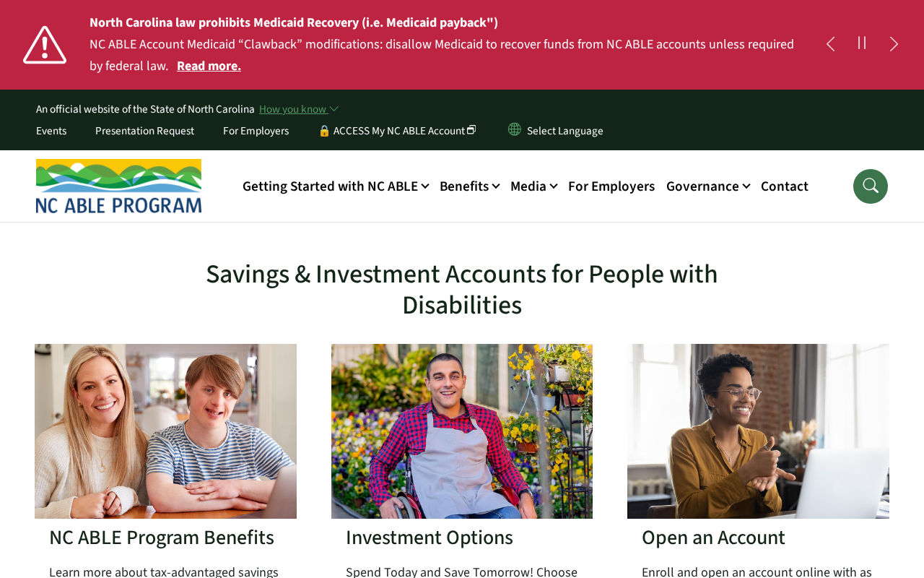Click the globe language icon
Viewport: 924px width, 578px height.
[515, 129]
